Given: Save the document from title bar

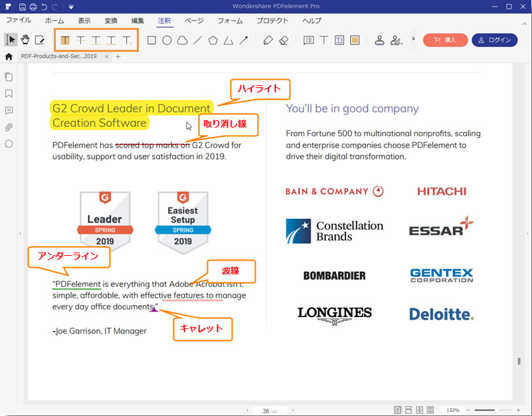Looking at the screenshot, I should pyautogui.click(x=23, y=7).
